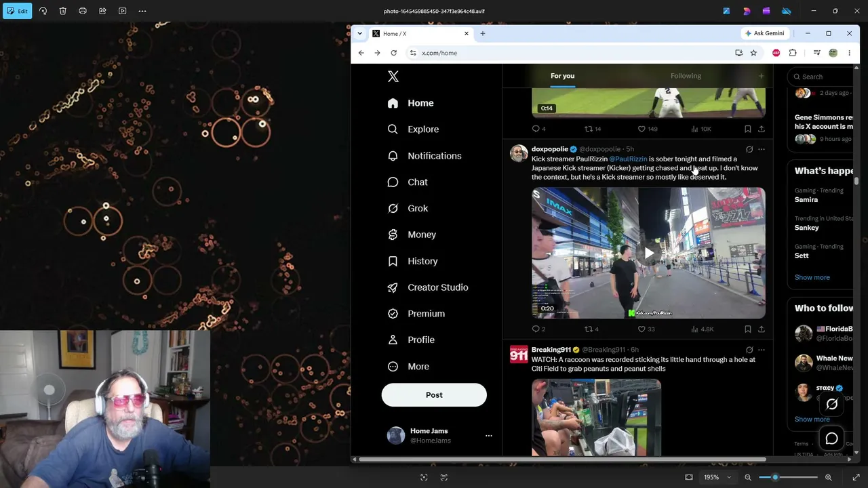Open the Chrome extensions puzzle menu
The height and width of the screenshot is (488, 868).
[x=793, y=53]
